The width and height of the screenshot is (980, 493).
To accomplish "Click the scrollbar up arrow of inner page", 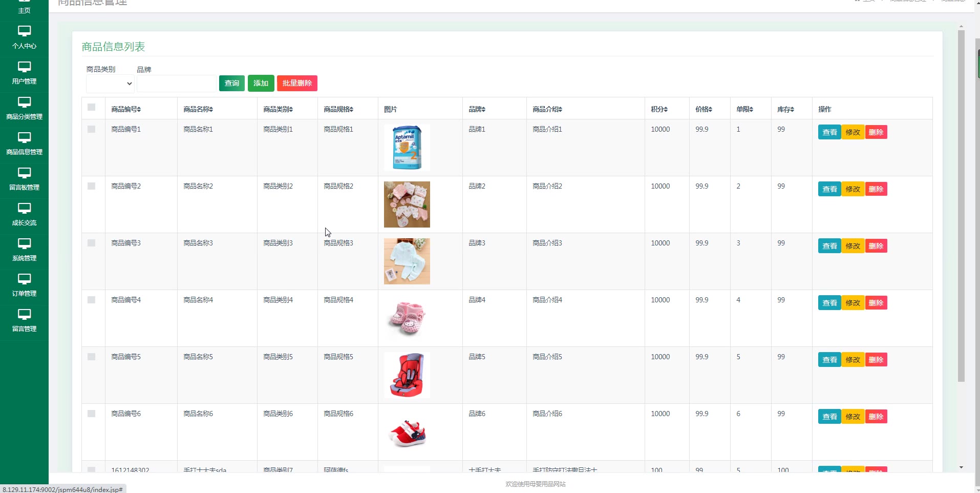I will 961,26.
